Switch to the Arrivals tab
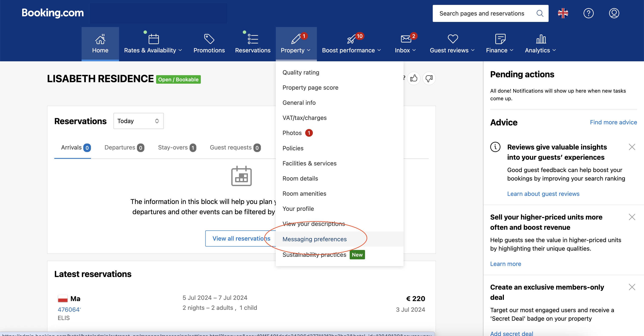 pyautogui.click(x=76, y=148)
